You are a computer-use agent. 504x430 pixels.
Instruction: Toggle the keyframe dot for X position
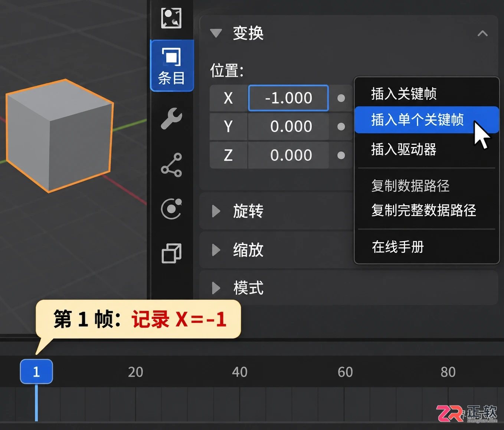pos(341,98)
